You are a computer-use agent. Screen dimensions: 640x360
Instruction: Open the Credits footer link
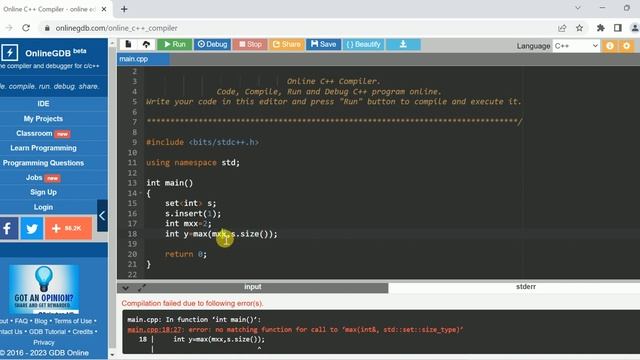[x=82, y=332]
